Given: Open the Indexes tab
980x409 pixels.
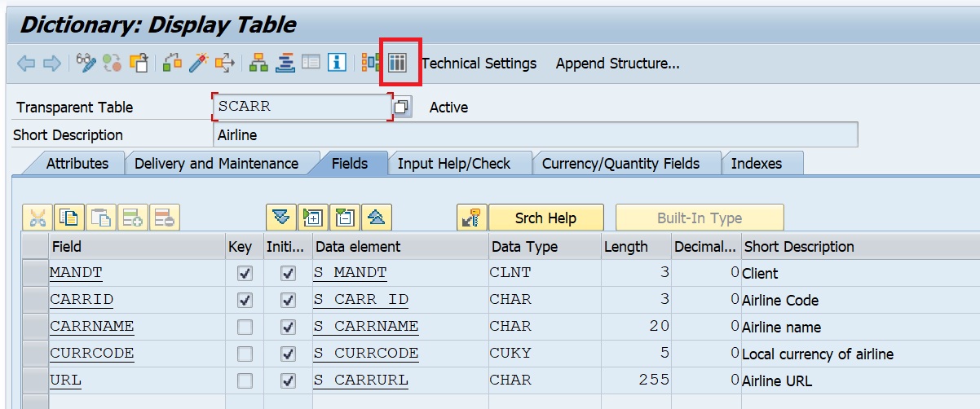Looking at the screenshot, I should [x=757, y=163].
